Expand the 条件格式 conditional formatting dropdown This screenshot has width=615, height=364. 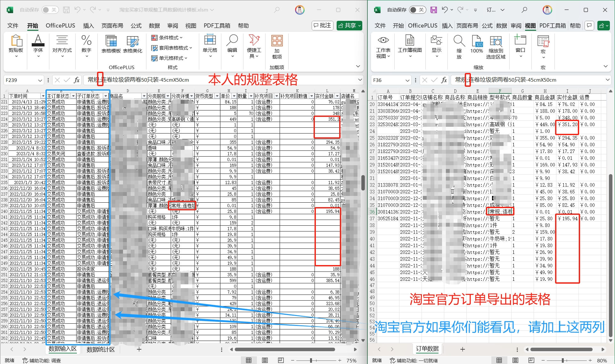pos(167,38)
